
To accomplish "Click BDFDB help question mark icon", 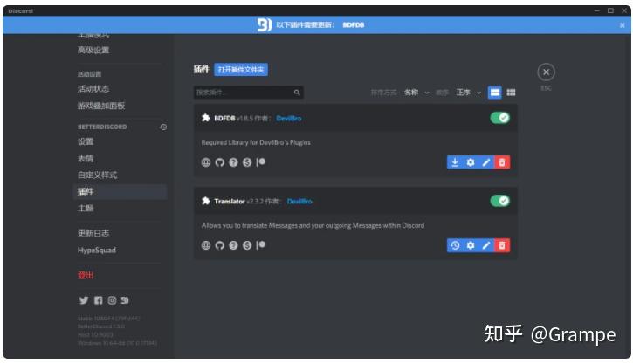I will pos(233,162).
